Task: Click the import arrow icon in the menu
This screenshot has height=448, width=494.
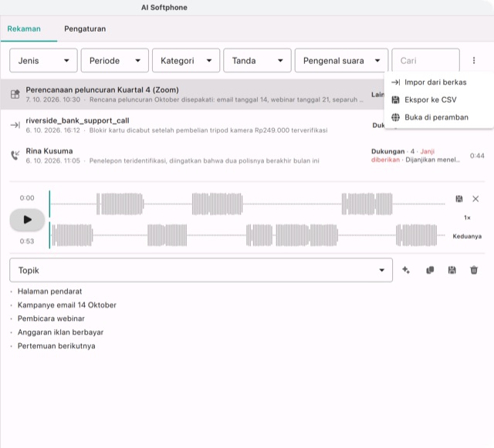Action: pos(396,83)
